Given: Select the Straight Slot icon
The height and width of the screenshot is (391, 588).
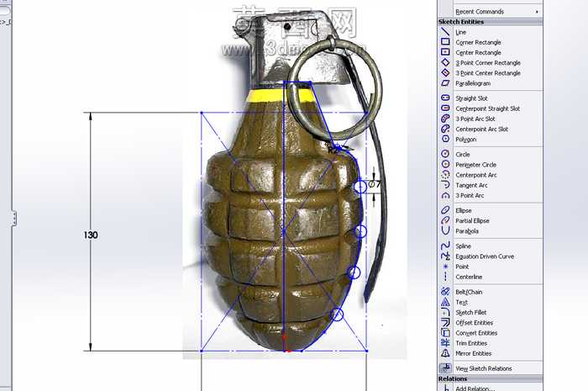Looking at the screenshot, I should (x=445, y=98).
